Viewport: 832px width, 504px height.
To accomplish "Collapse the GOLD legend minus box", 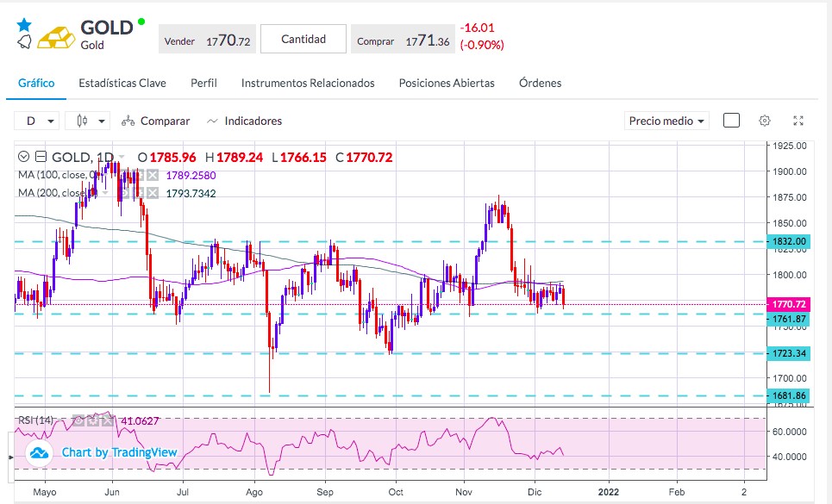I will coord(41,157).
